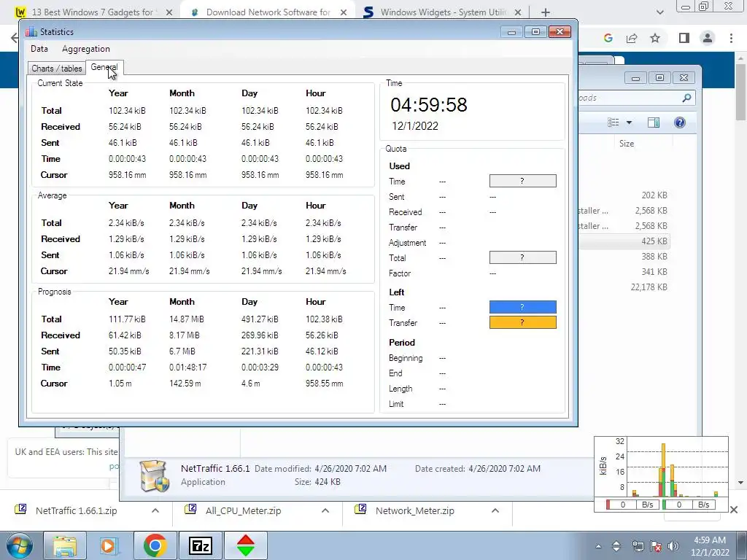Click the share page icon in Chrome
This screenshot has height=560, width=747.
coord(632,38)
